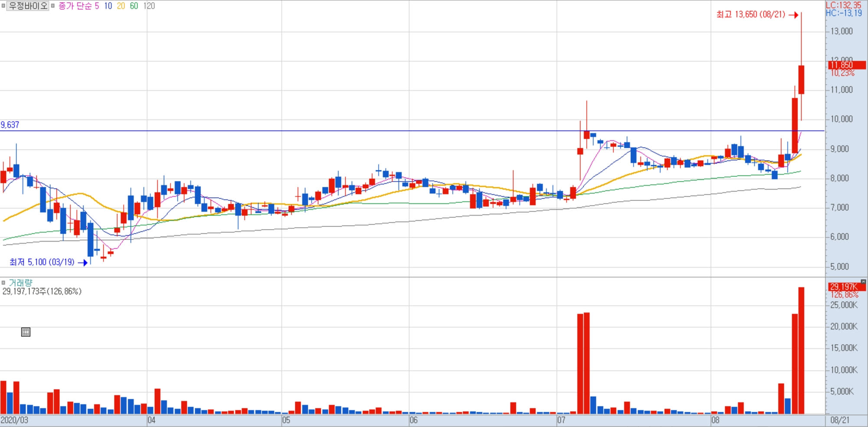Click the 25,000K volume axis label
The image size is (868, 427).
[844, 305]
